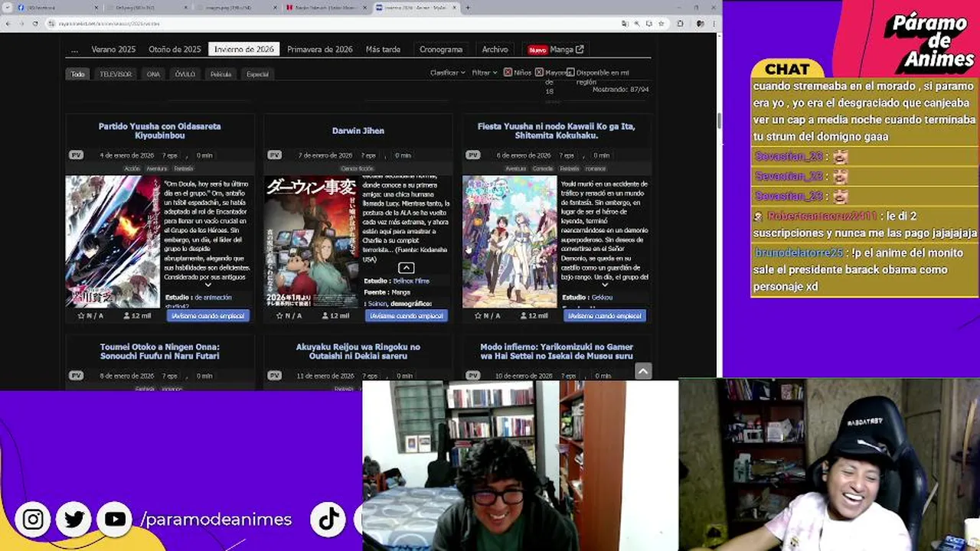Toggle Disponible en mi región checkbox
The height and width of the screenshot is (551, 980).
click(571, 73)
